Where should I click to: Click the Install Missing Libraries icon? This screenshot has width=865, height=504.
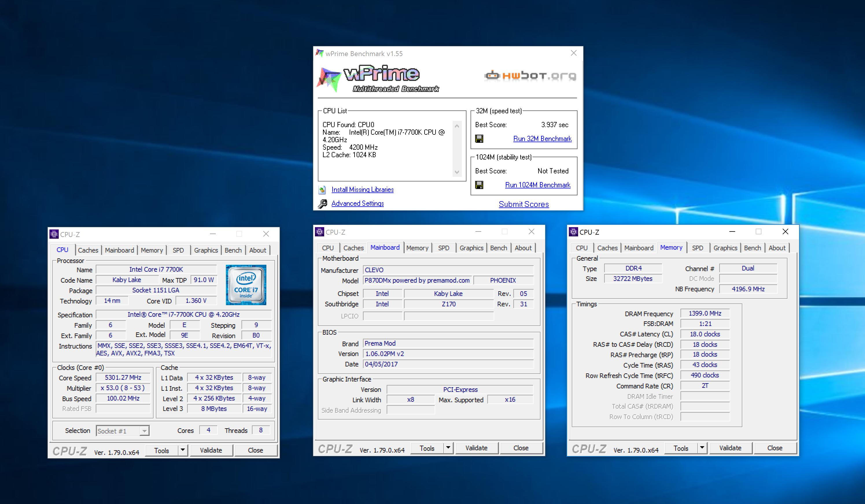322,190
